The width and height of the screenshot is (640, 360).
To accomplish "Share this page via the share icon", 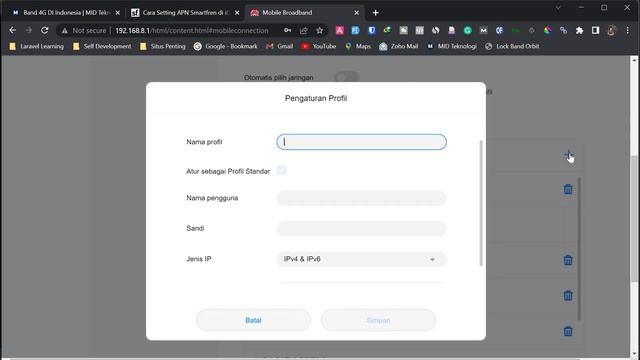I will pos(304,31).
